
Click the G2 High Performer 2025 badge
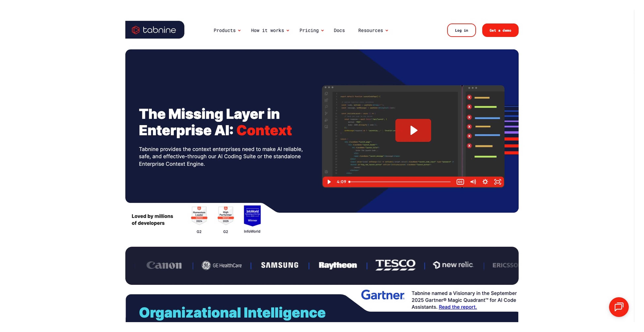pos(225,216)
